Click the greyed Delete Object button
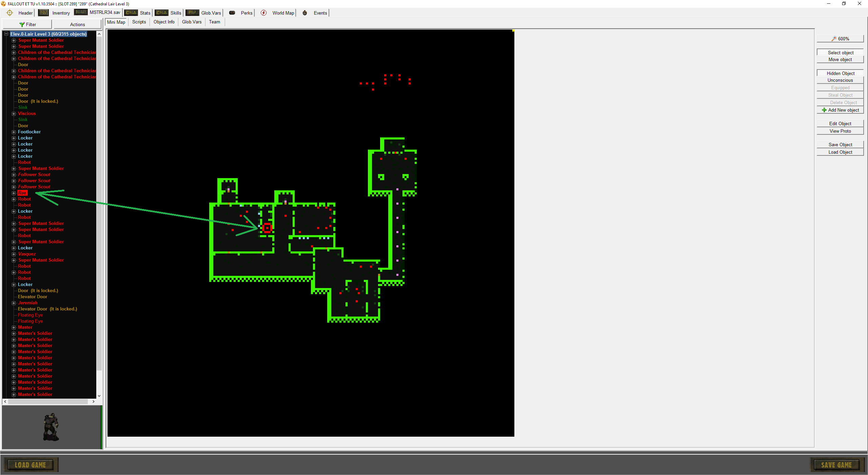Image resolution: width=868 pixels, height=475 pixels. point(840,102)
